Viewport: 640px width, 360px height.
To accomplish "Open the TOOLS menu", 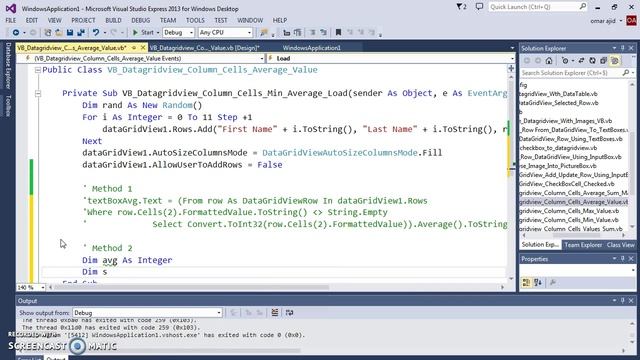I will point(195,20).
